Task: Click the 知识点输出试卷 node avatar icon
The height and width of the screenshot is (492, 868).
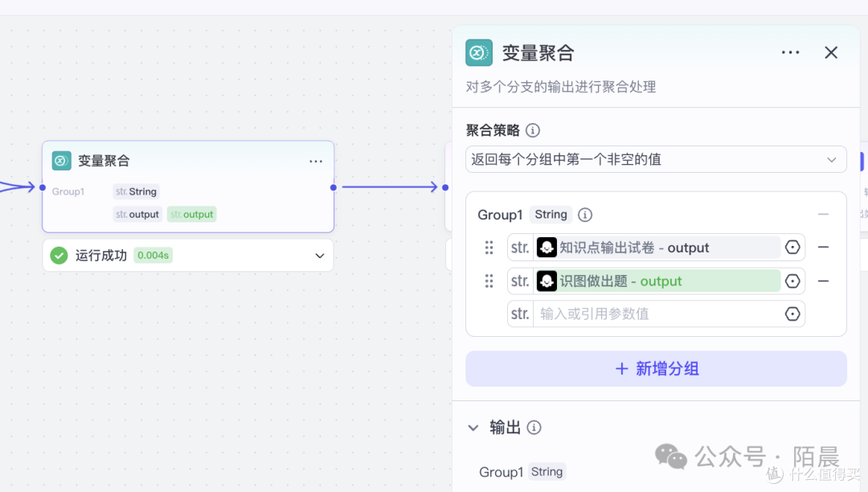Action: tap(547, 248)
